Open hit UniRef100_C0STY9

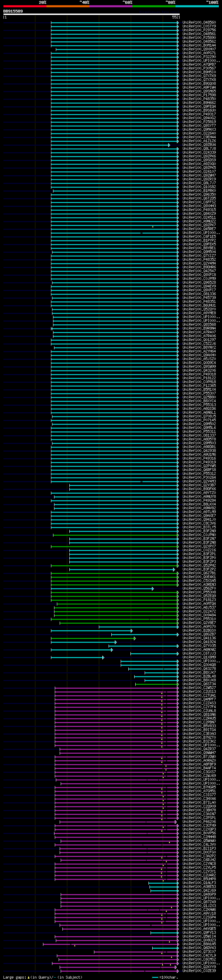(x=199, y=26)
